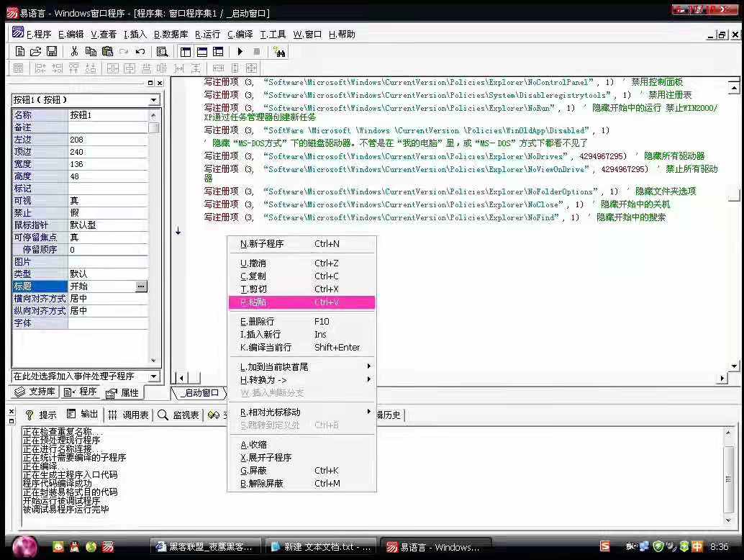Open the C.编译 menu in the menu bar

pos(240,35)
